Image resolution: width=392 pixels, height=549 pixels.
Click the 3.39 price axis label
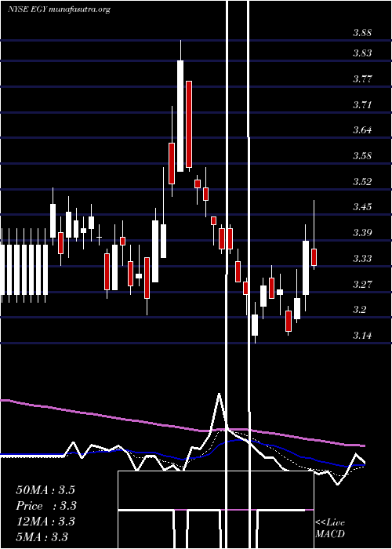(362, 232)
